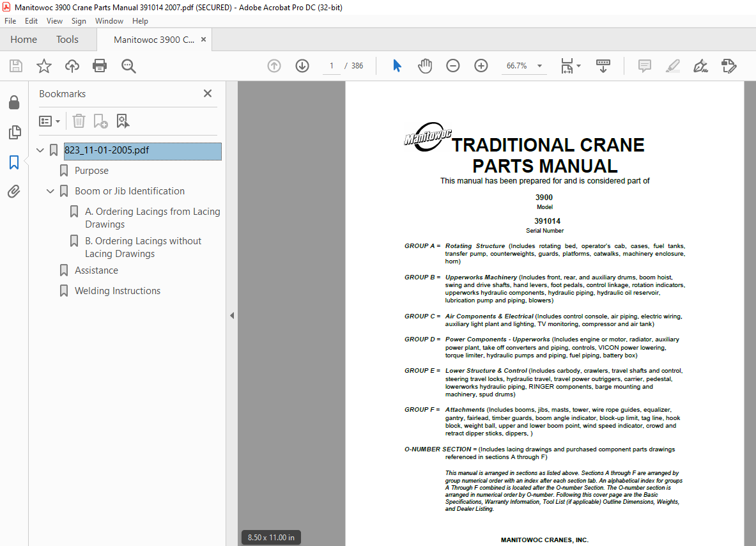
Task: Zoom out with minus circle
Action: coord(452,66)
